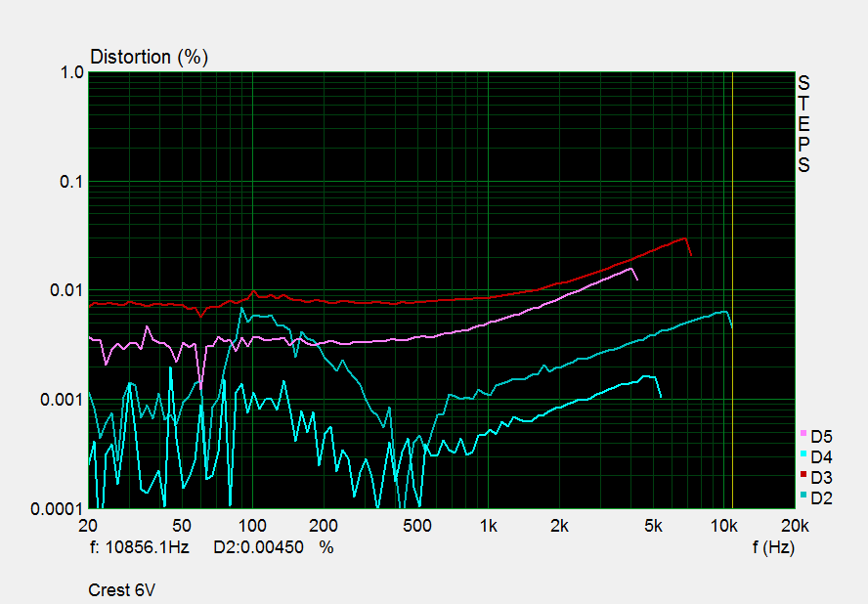Click the 200 x-axis tick label
The height and width of the screenshot is (604, 868).
pyautogui.click(x=324, y=526)
